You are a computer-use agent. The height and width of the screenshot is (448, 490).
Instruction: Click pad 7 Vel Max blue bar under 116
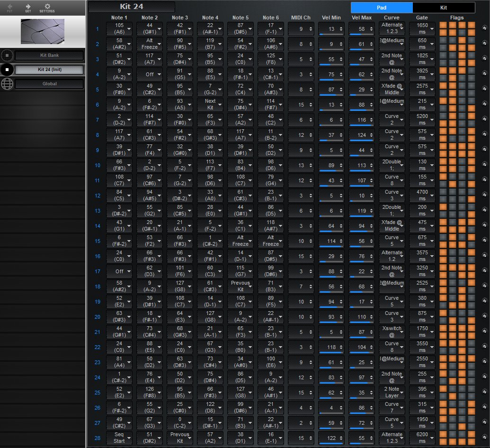pos(361,125)
